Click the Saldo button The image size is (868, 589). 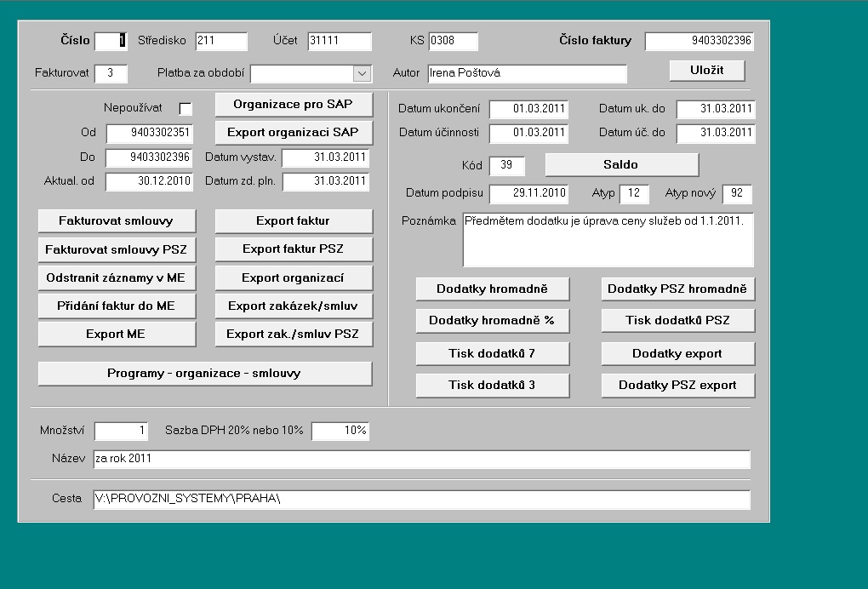click(x=622, y=165)
